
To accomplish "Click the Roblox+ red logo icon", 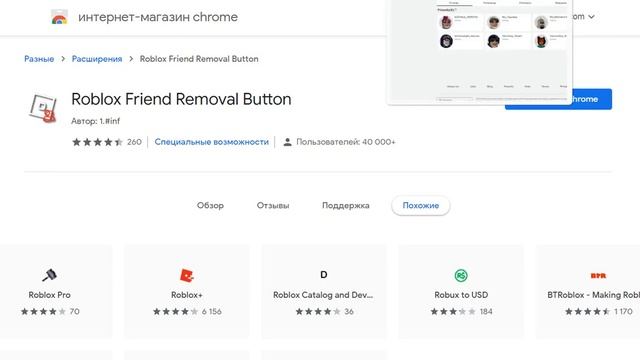I will (187, 276).
